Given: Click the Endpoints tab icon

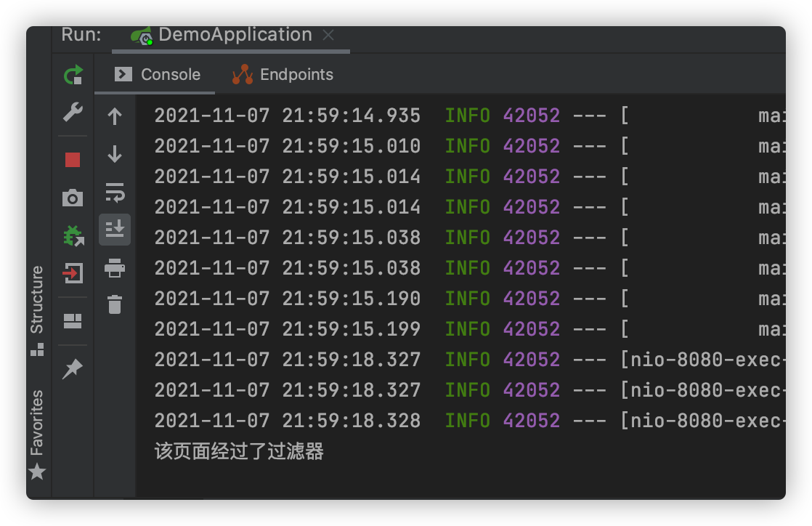Looking at the screenshot, I should [243, 75].
